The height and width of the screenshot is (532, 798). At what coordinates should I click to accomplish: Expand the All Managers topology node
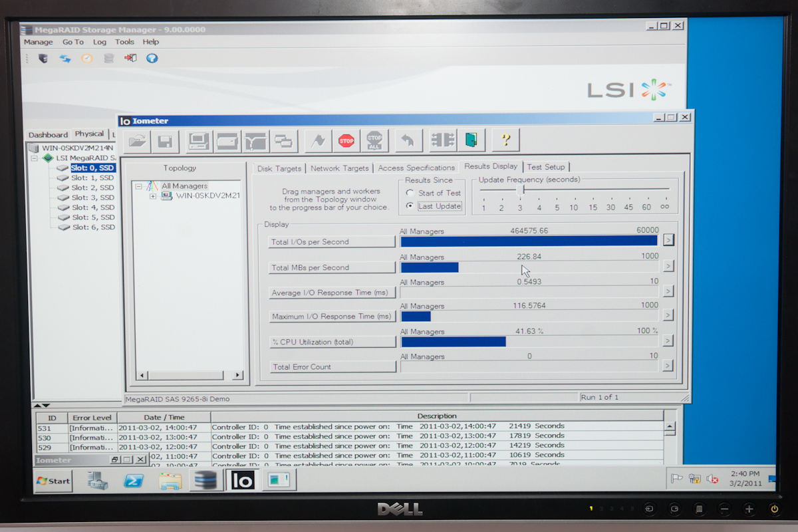(139, 186)
